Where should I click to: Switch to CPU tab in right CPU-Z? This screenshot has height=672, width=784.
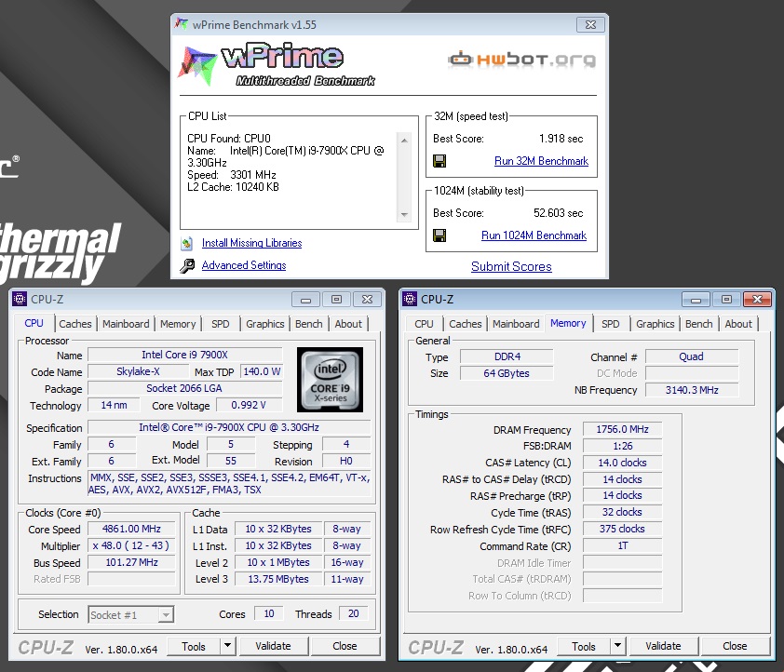click(x=424, y=324)
